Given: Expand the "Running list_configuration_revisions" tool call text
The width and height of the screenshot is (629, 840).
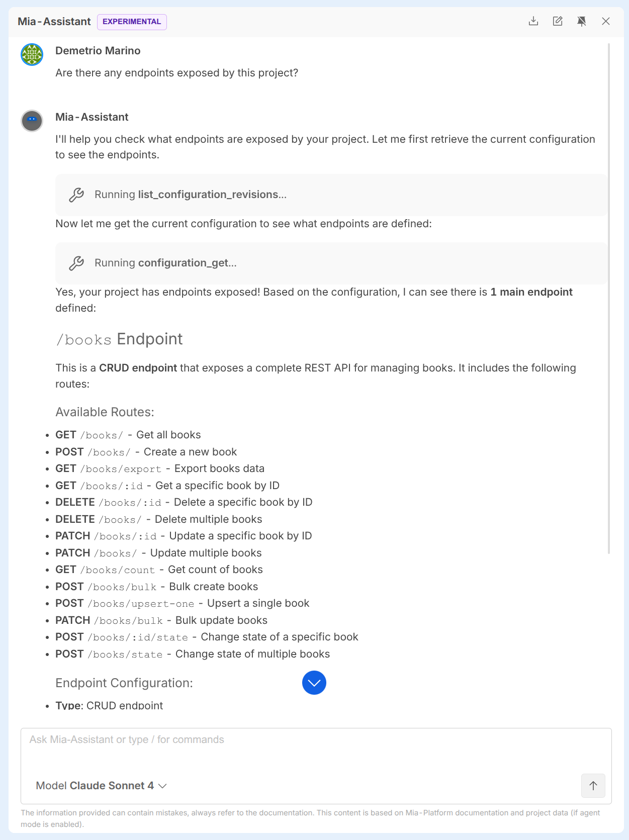Looking at the screenshot, I should 191,195.
